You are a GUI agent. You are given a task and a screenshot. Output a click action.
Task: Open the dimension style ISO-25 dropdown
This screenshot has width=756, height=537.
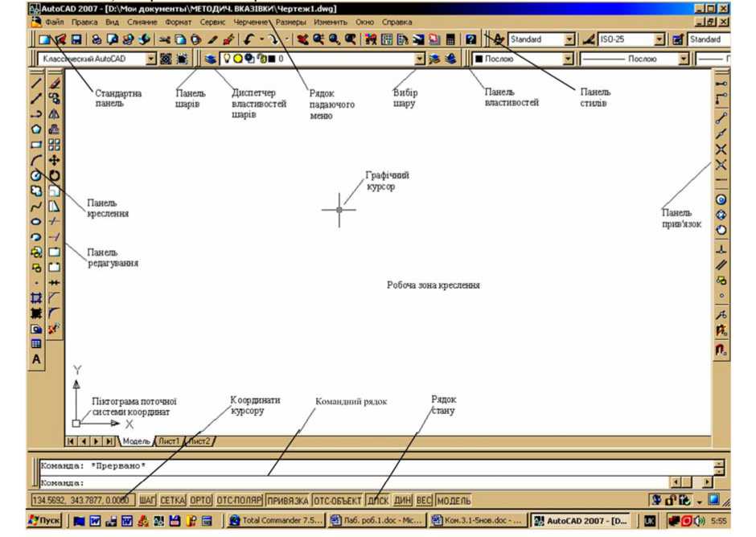pyautogui.click(x=659, y=39)
